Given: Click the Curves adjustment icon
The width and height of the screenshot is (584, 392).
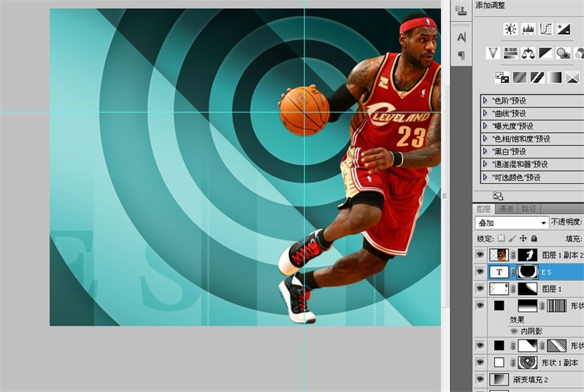Looking at the screenshot, I should (x=545, y=29).
